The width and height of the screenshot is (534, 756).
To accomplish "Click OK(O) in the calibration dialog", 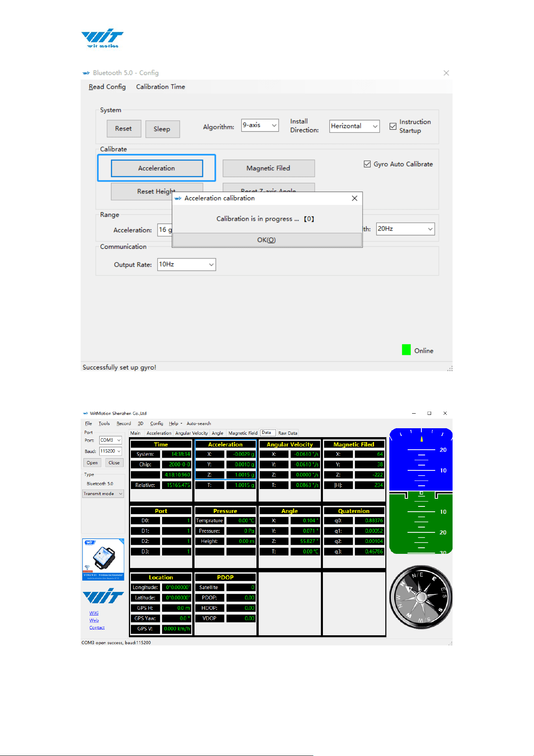I will [267, 240].
